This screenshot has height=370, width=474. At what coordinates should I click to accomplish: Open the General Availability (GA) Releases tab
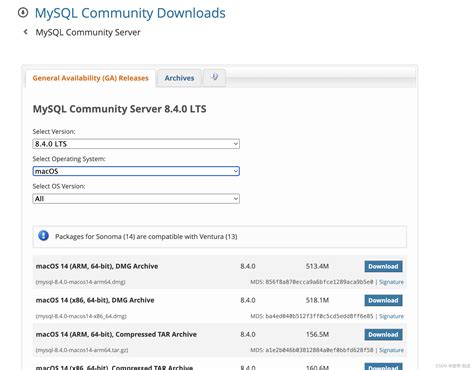coord(90,78)
